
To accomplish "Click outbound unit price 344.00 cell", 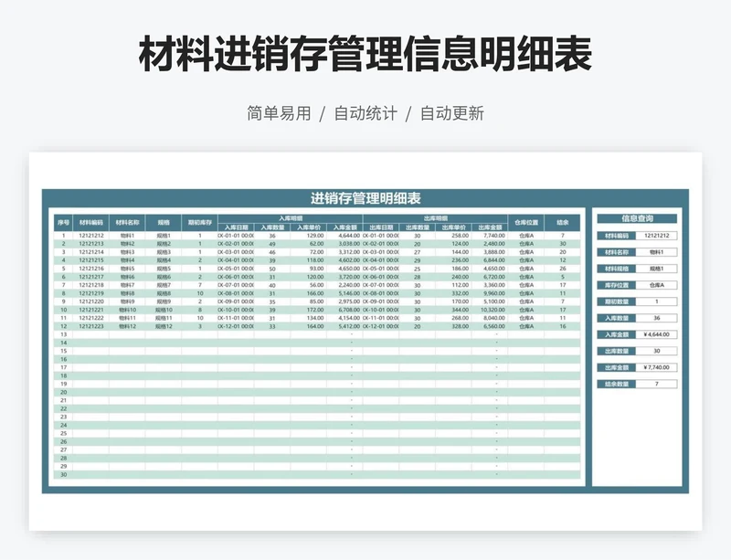I will 453,310.
